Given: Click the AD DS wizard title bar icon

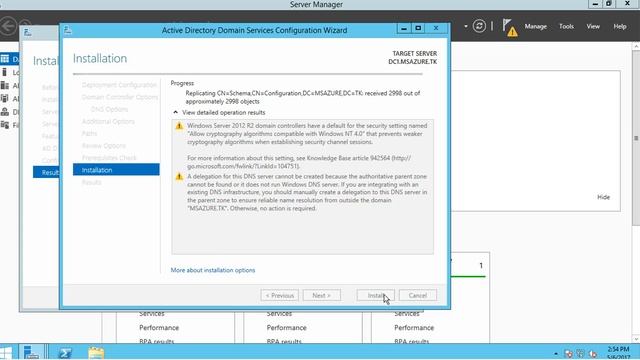Looking at the screenshot, I should [x=68, y=30].
